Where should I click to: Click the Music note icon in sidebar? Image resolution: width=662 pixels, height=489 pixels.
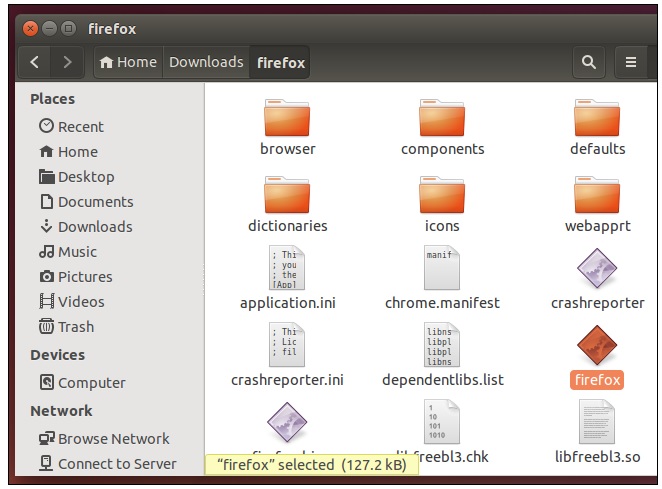pos(46,251)
